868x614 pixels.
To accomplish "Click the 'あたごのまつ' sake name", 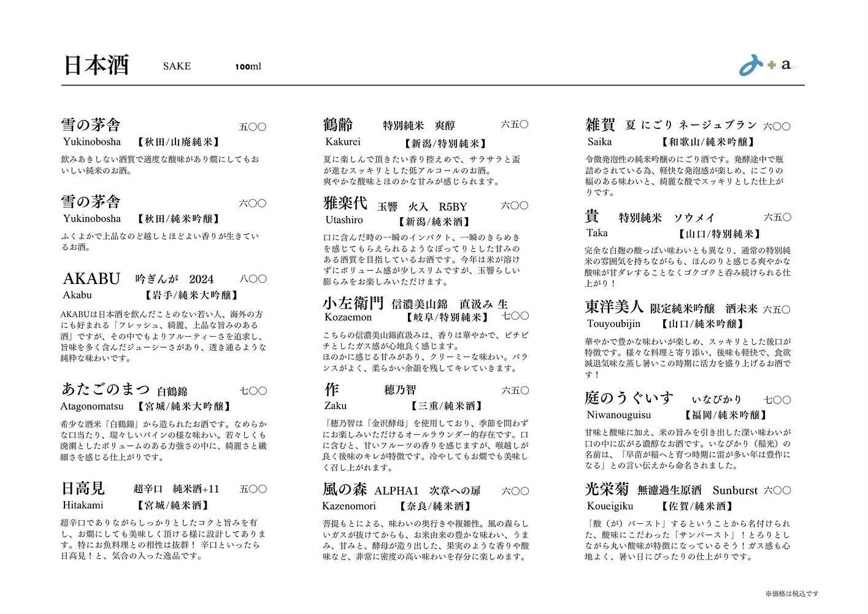I will coord(106,390).
